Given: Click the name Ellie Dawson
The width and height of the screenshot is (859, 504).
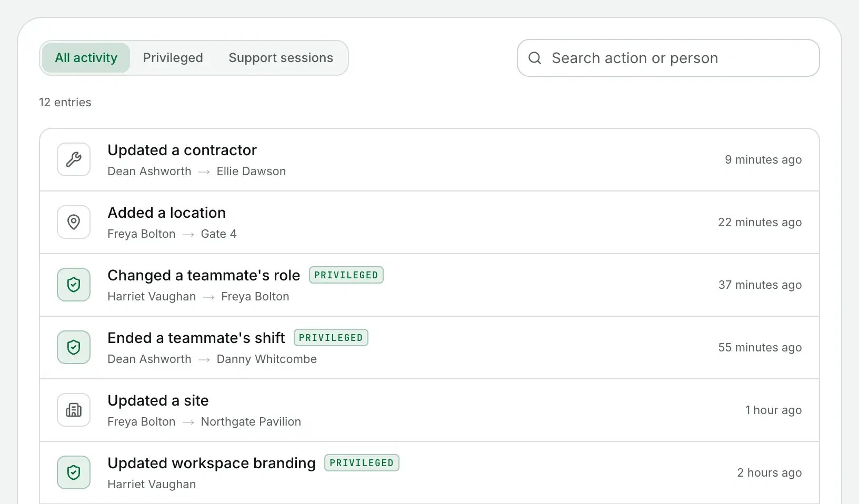Looking at the screenshot, I should click(x=251, y=172).
